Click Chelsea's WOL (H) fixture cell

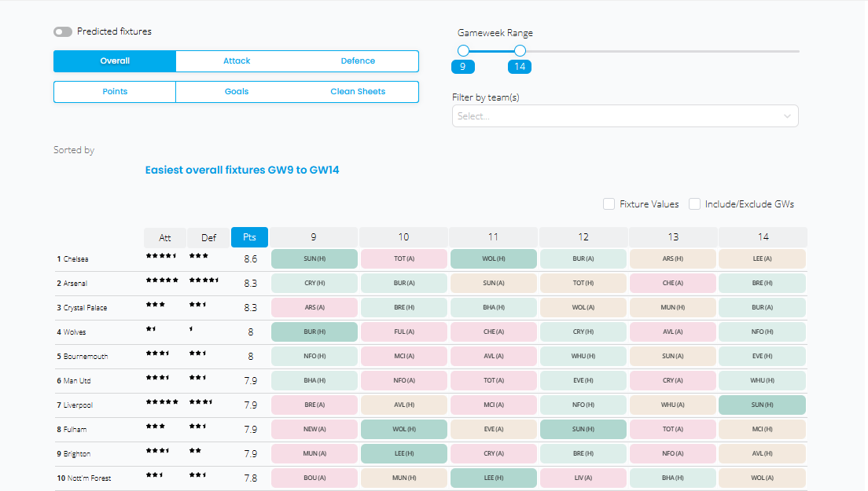494,258
